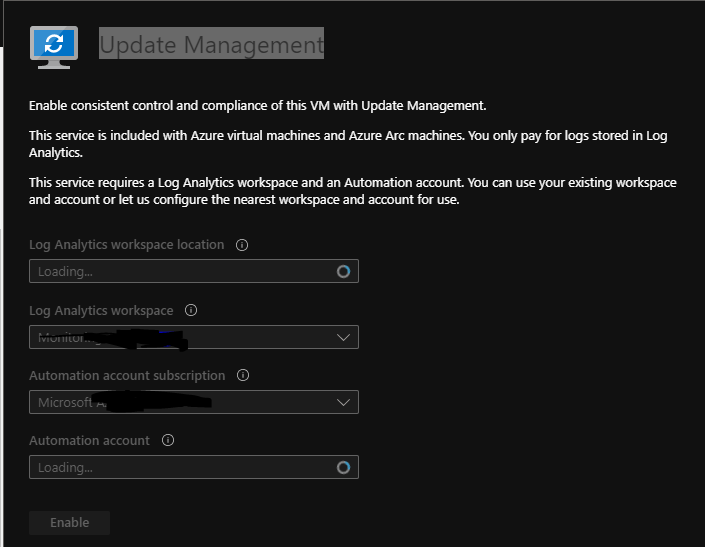The width and height of the screenshot is (705, 547).
Task: Click info icon beside Automation account subscription
Action: click(x=243, y=375)
